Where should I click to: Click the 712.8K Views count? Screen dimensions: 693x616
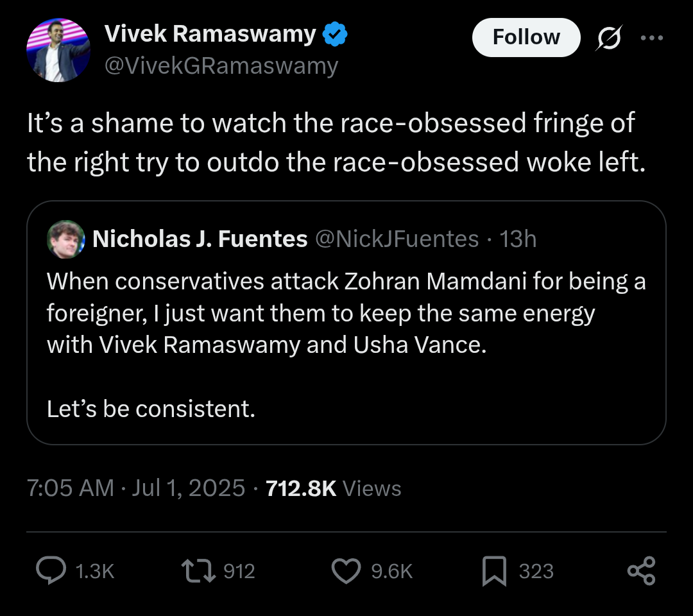pos(333,488)
